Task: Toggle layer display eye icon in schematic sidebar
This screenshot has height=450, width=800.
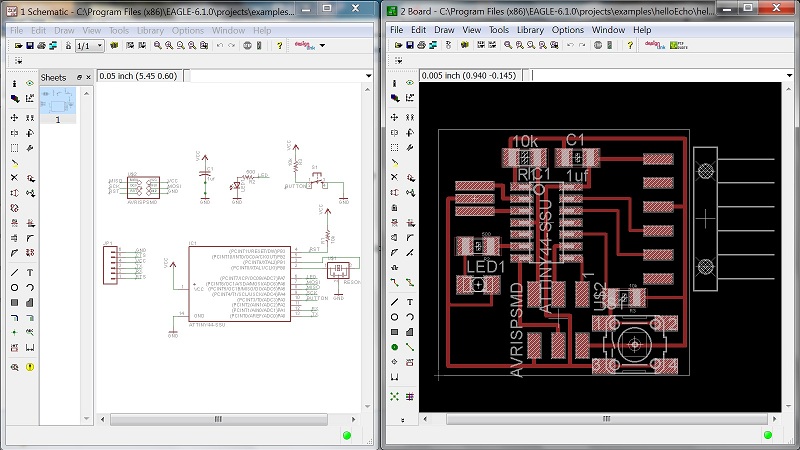Action: coord(30,82)
